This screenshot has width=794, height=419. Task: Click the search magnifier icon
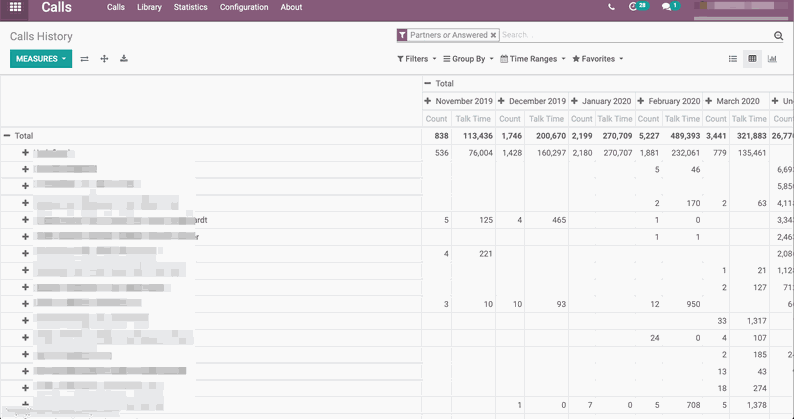tap(778, 35)
